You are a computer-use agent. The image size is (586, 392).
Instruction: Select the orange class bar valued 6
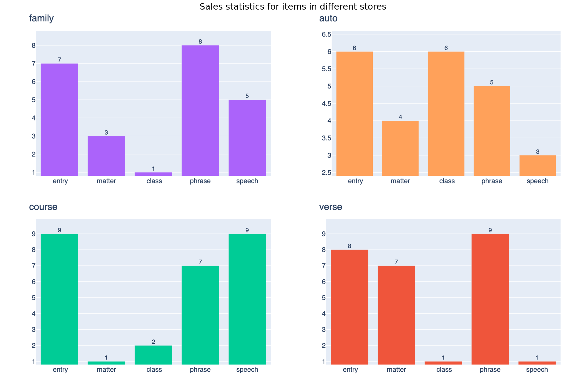click(446, 114)
